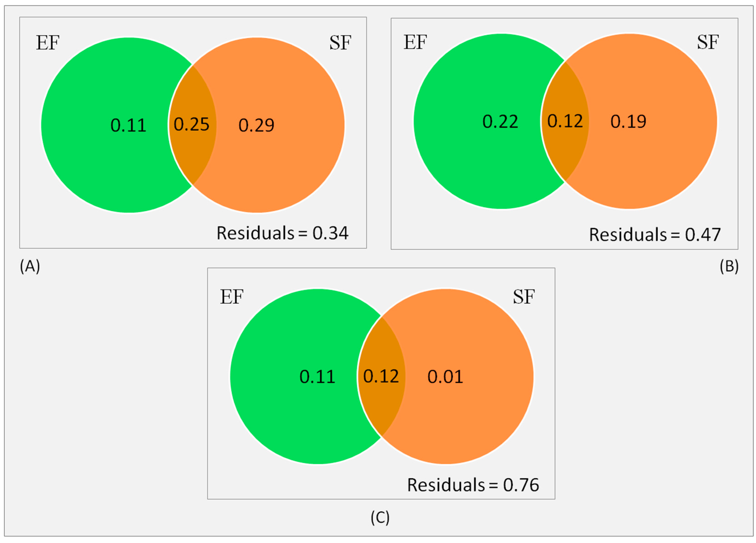756x543 pixels.
Task: Click the SF label in panel C
Action: (524, 296)
